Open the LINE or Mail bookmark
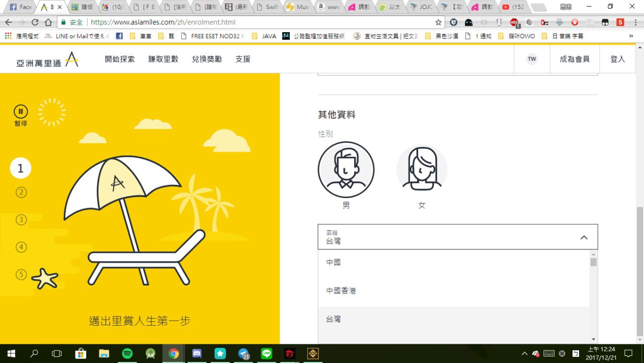Image resolution: width=644 pixels, height=363 pixels. 77,36
